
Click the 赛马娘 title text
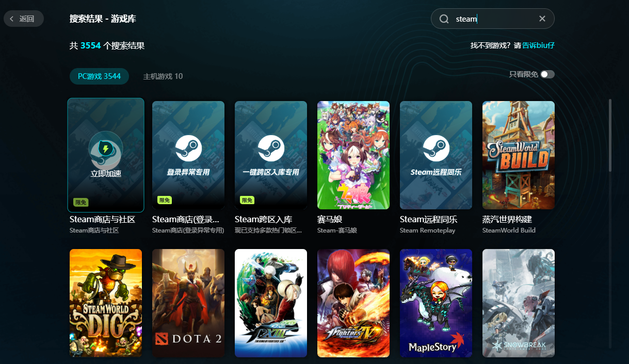(x=330, y=220)
